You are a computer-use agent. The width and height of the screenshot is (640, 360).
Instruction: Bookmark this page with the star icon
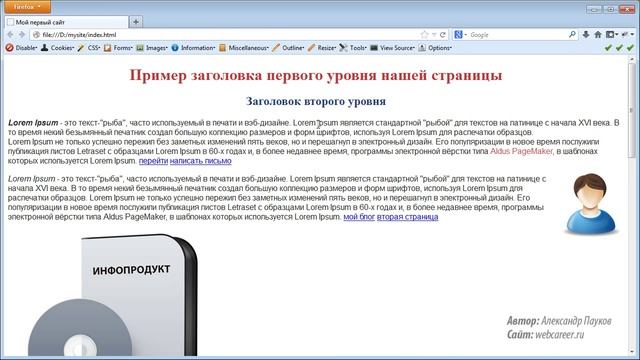(x=424, y=35)
